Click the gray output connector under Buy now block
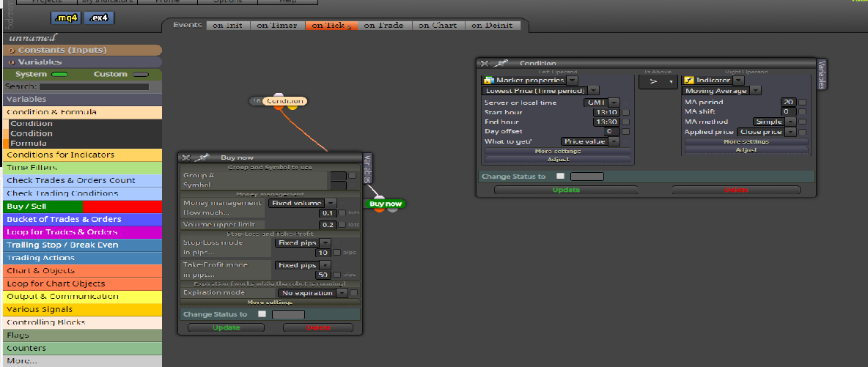The width and height of the screenshot is (868, 367). coord(391,210)
